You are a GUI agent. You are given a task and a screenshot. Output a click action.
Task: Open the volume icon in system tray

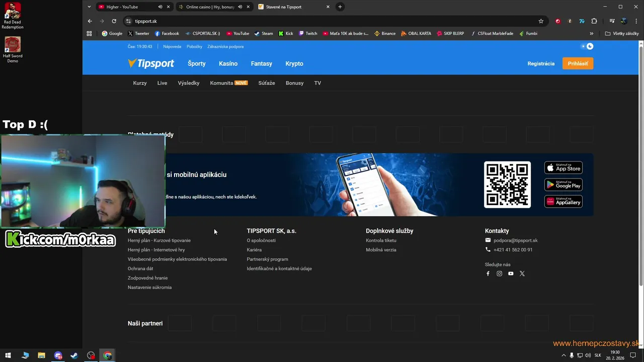click(588, 355)
